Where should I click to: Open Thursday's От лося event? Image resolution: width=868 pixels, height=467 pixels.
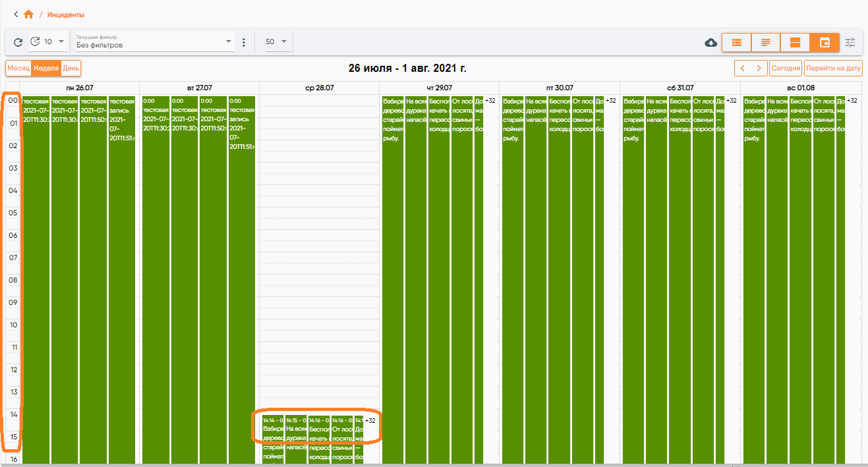click(x=462, y=280)
